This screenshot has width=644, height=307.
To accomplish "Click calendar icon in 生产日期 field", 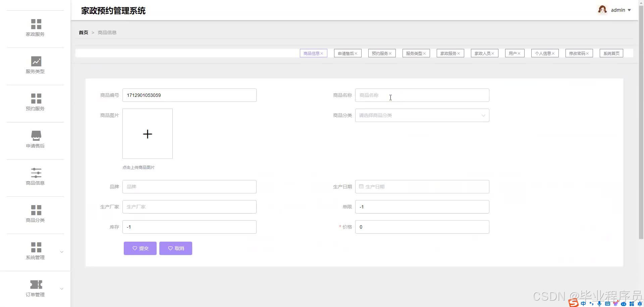I will click(361, 186).
